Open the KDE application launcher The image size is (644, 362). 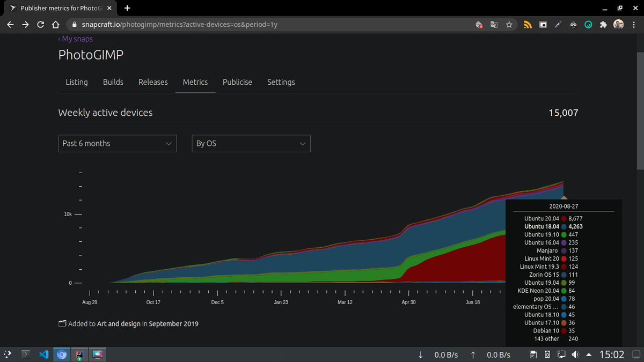[6, 354]
